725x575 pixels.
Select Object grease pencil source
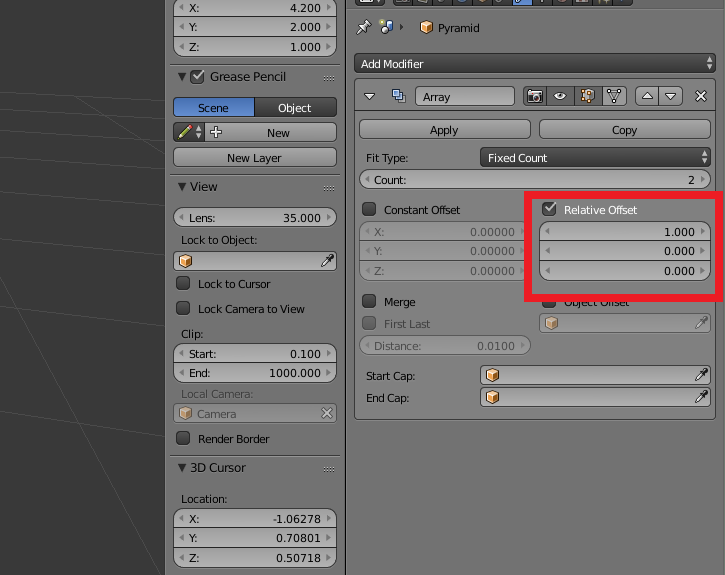click(x=295, y=107)
